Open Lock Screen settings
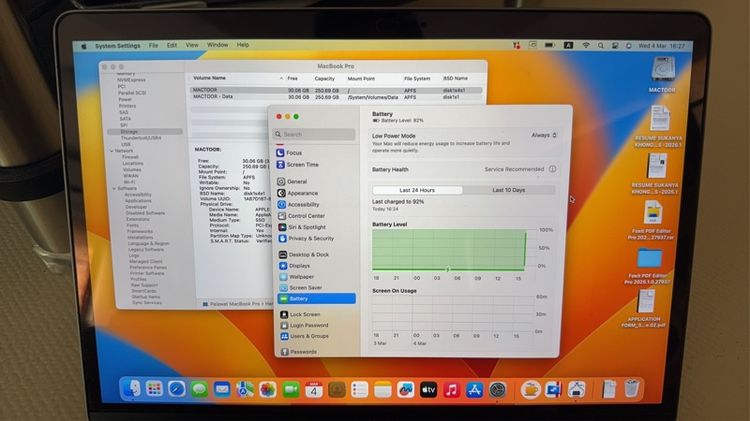This screenshot has height=421, width=750. (300, 314)
